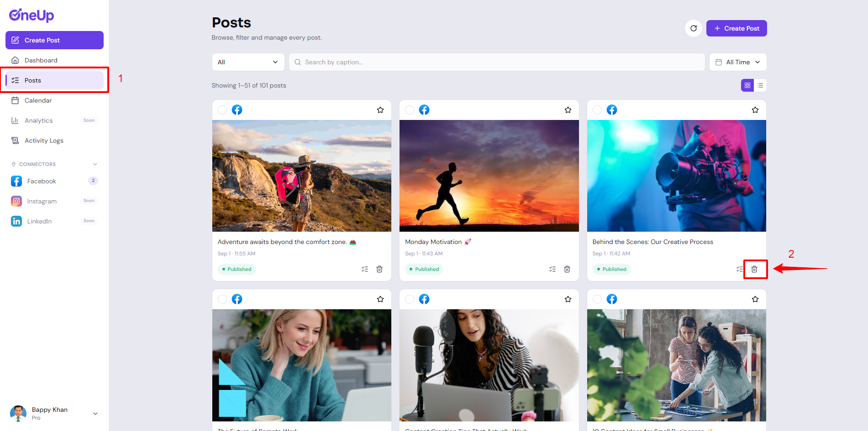Click Published status on Monday Motivation post

(x=424, y=269)
